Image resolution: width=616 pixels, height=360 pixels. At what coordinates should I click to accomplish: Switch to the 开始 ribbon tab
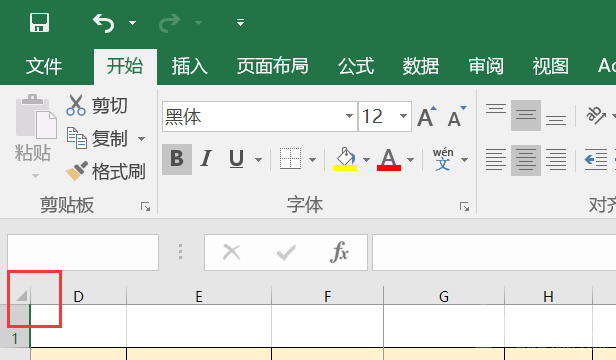(x=125, y=66)
